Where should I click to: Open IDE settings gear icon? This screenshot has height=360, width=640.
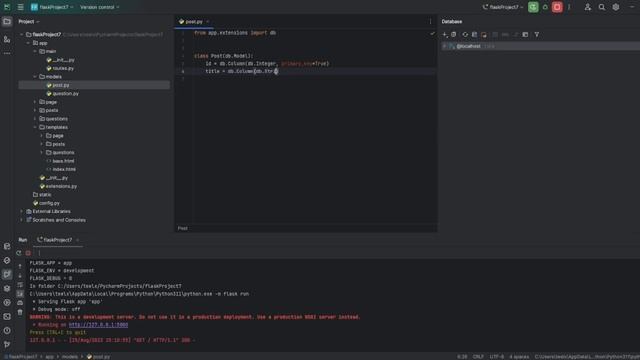[x=616, y=7]
